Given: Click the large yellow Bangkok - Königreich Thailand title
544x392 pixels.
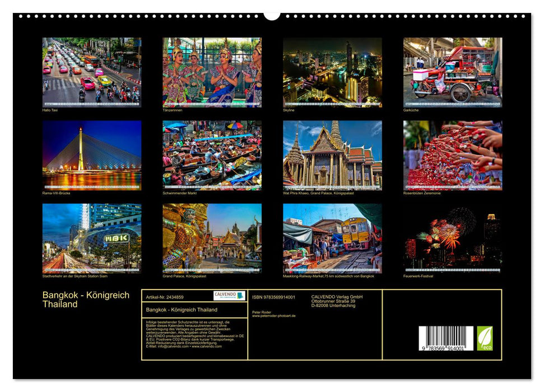Looking at the screenshot, I should [x=86, y=300].
